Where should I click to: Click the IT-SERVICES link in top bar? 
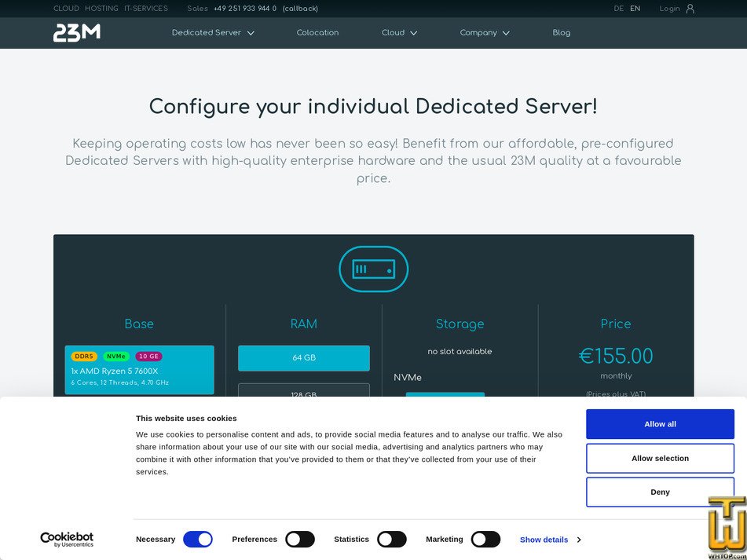[146, 9]
